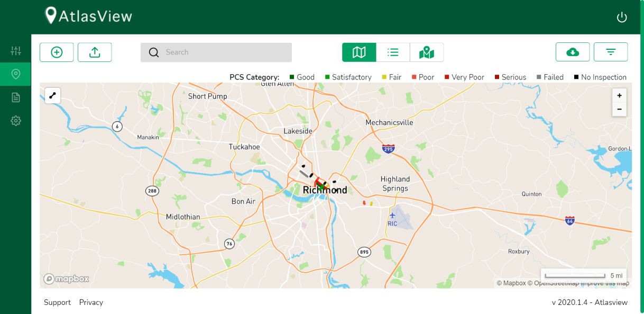Click the Good legend color swatch
The image size is (644, 314).
[x=292, y=77]
